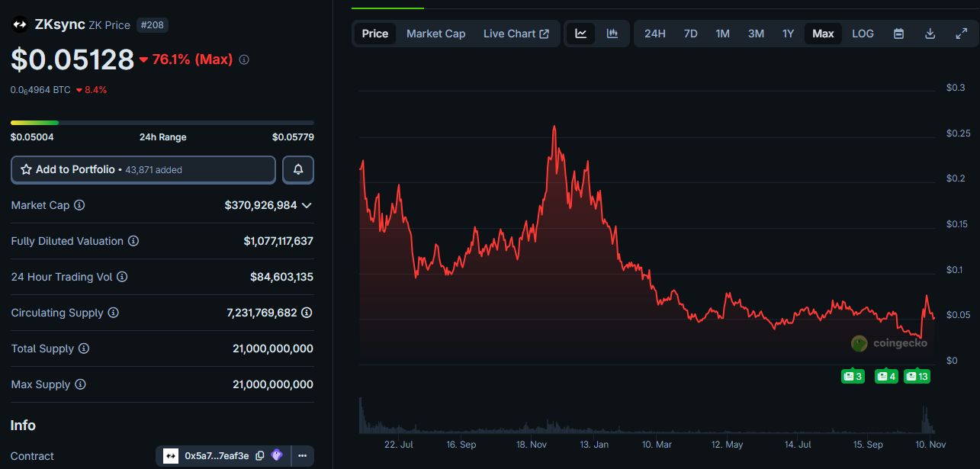Click the 24h range progress bar
The width and height of the screenshot is (980, 469).
pos(162,122)
